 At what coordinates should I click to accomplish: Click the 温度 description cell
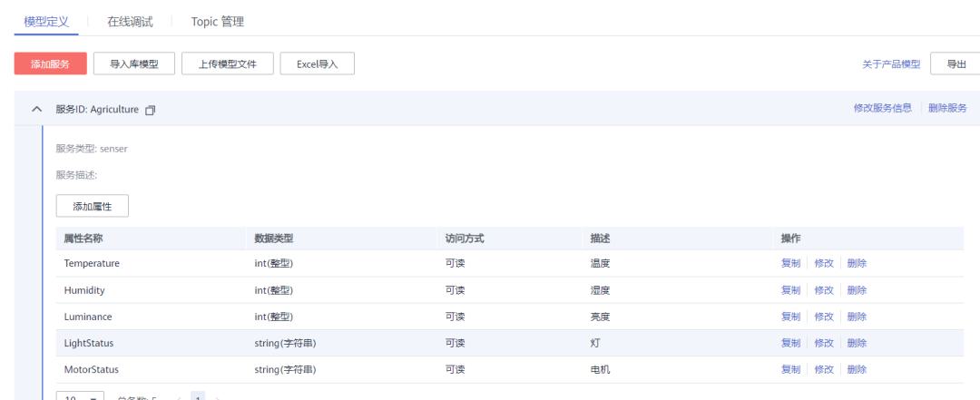click(600, 263)
